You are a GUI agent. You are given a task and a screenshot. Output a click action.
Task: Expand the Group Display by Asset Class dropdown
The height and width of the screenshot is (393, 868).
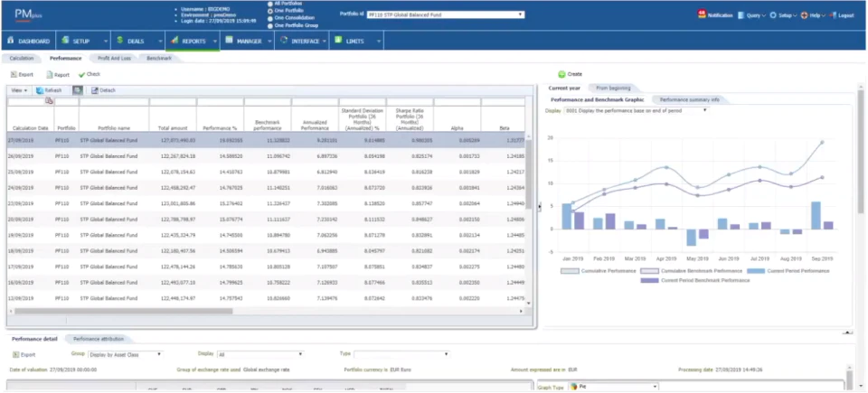125,354
